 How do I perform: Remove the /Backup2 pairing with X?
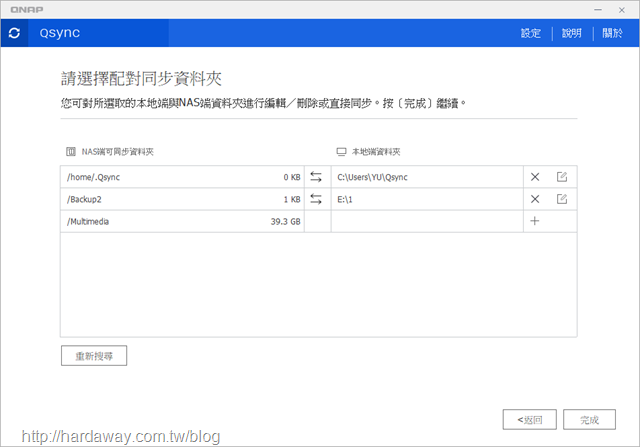[x=535, y=199]
